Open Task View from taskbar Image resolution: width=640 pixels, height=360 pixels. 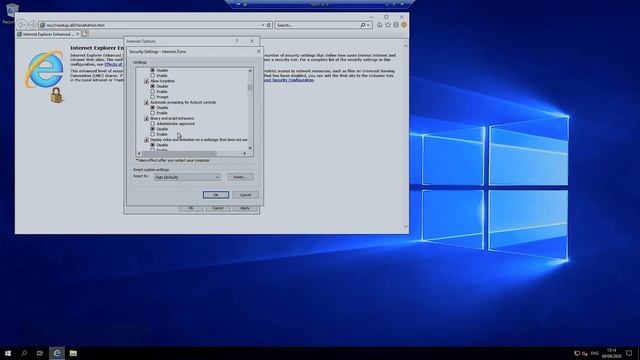pos(40,353)
